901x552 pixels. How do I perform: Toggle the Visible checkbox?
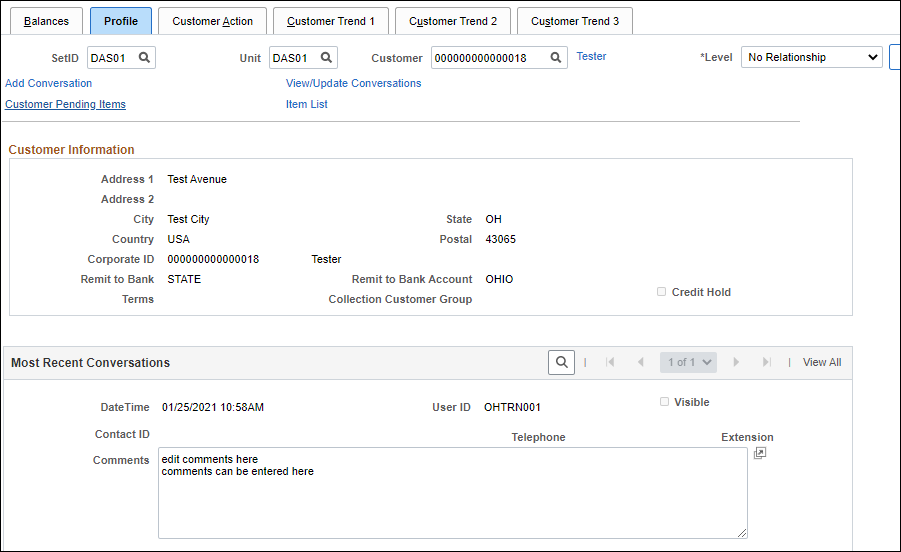click(x=664, y=402)
